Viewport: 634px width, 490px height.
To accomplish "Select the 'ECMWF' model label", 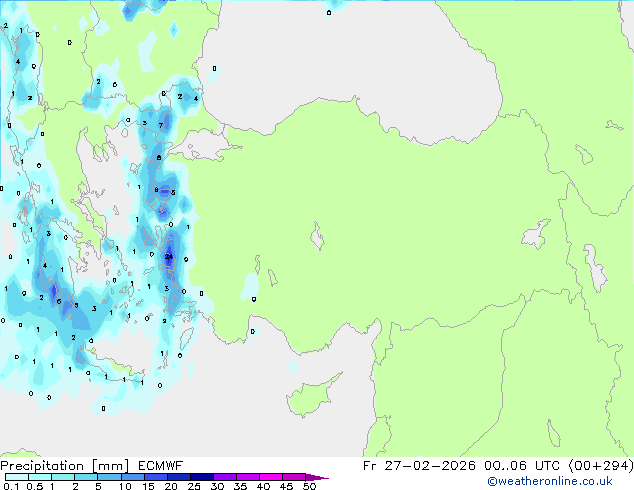I will 161,466.
